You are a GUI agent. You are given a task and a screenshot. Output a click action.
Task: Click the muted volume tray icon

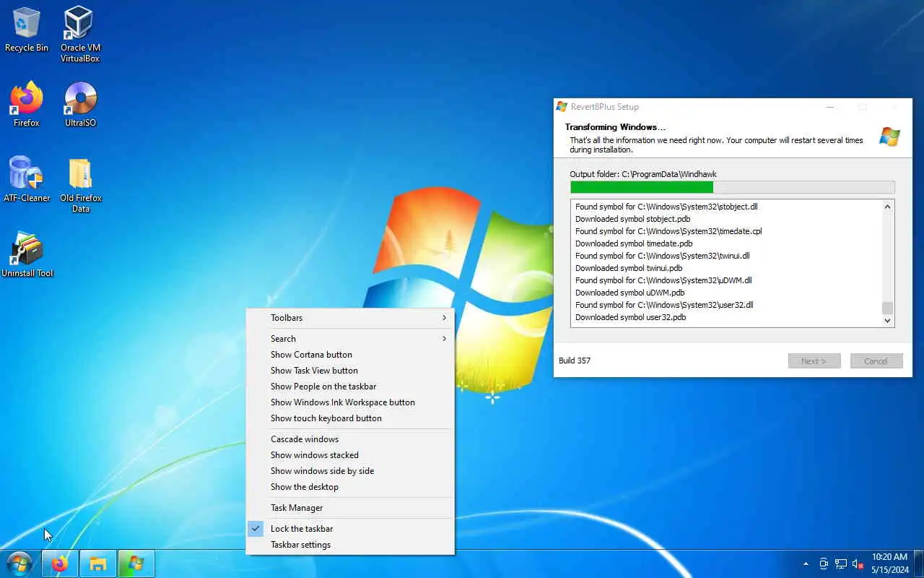click(858, 564)
